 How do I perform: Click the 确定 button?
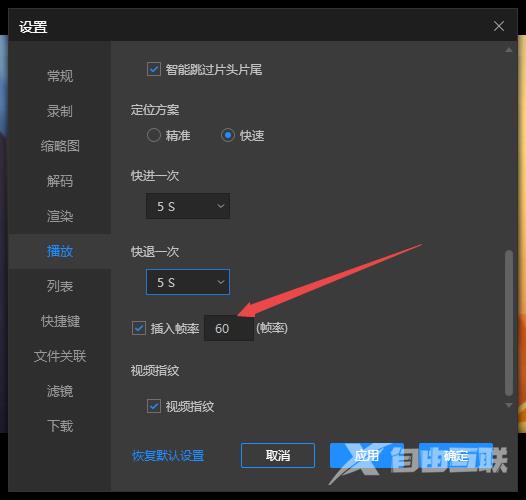coord(456,455)
